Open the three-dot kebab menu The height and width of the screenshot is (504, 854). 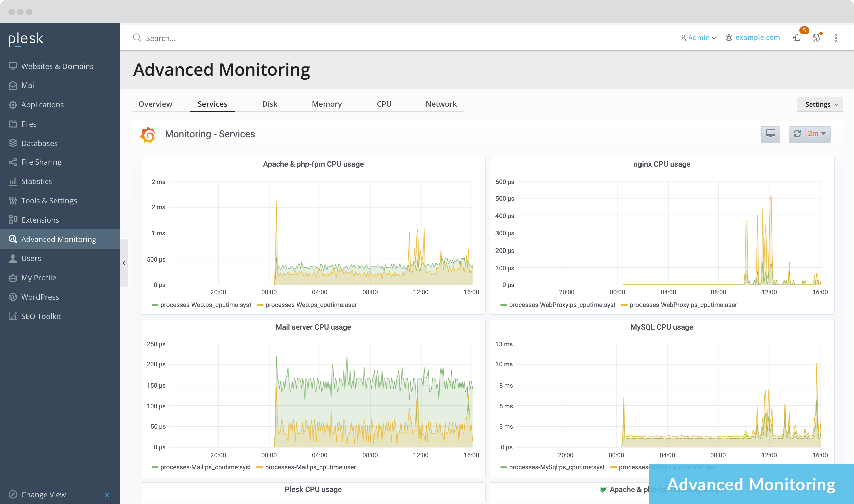point(835,38)
